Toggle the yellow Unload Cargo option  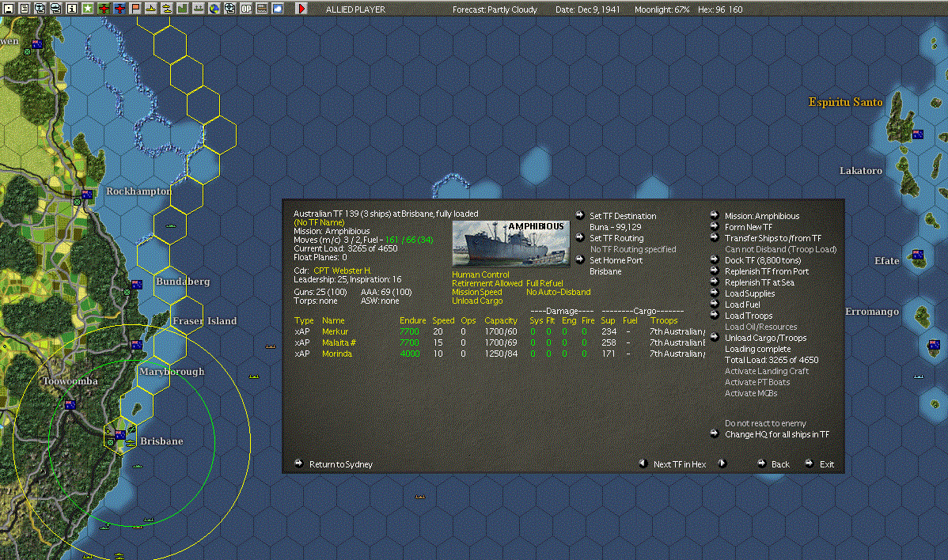pyautogui.click(x=477, y=301)
